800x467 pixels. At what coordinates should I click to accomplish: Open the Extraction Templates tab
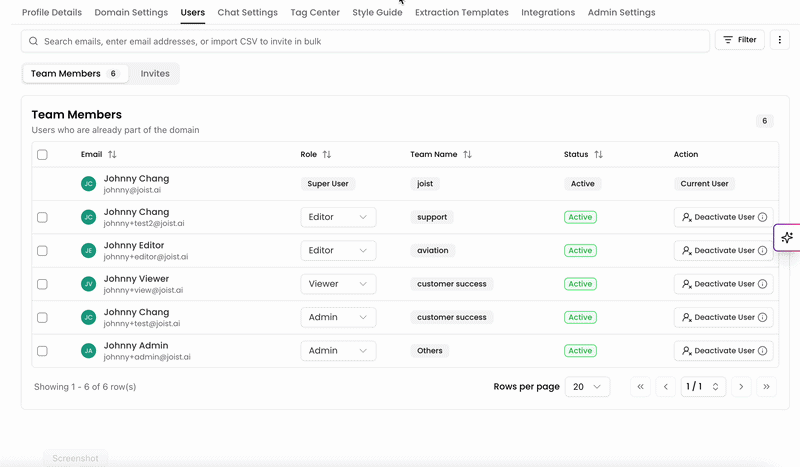(x=462, y=12)
